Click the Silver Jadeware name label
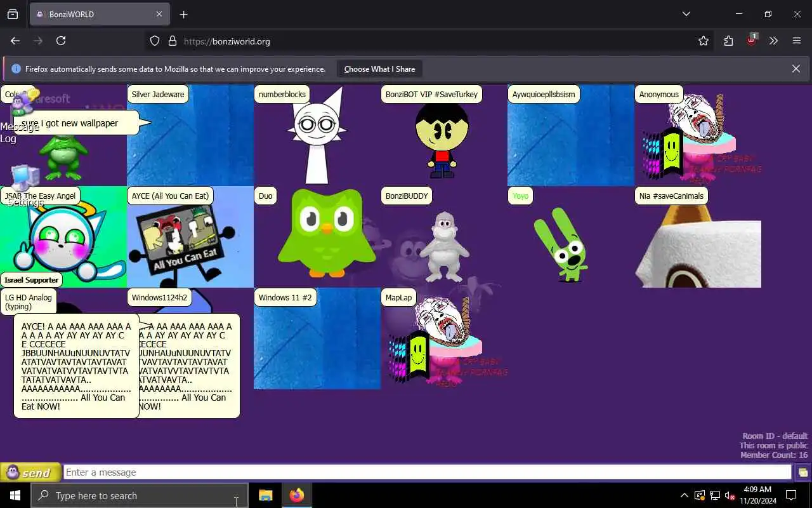Image resolution: width=812 pixels, height=508 pixels. pyautogui.click(x=158, y=95)
